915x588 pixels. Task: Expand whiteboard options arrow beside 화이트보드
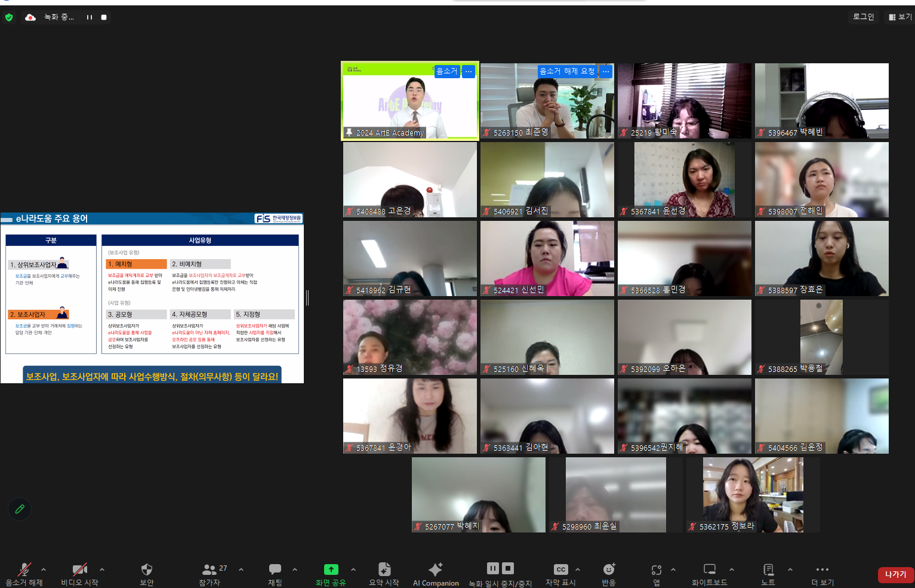point(732,569)
